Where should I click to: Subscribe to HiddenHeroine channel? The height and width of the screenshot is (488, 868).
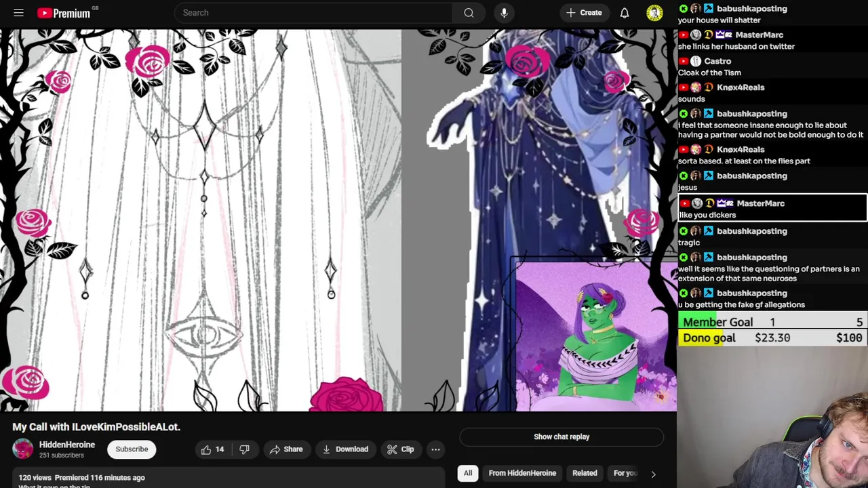coord(132,449)
